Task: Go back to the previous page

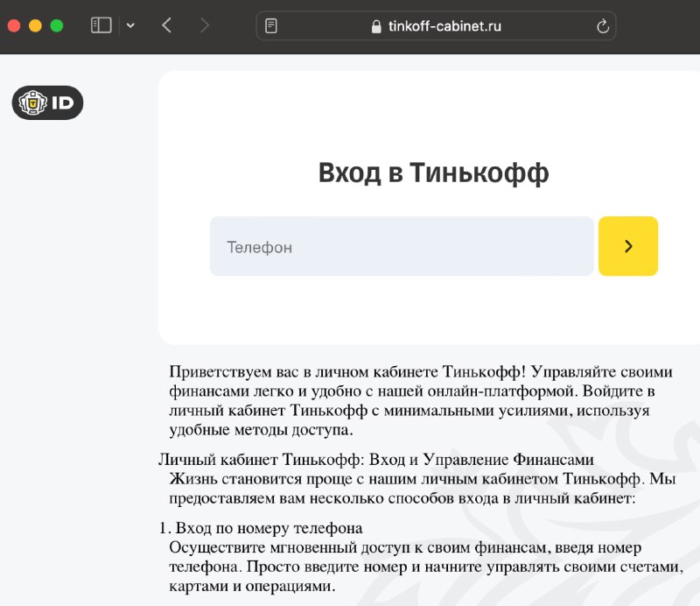Action: pyautogui.click(x=166, y=25)
